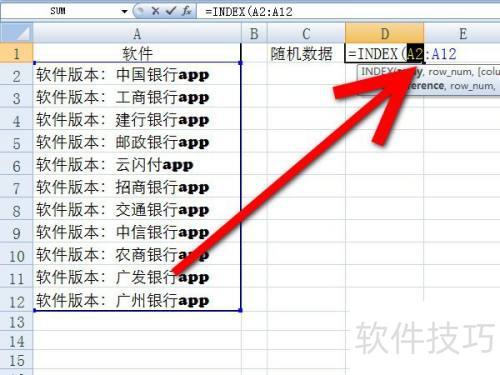The width and height of the screenshot is (500, 375).
Task: Select column C header
Action: (306, 33)
